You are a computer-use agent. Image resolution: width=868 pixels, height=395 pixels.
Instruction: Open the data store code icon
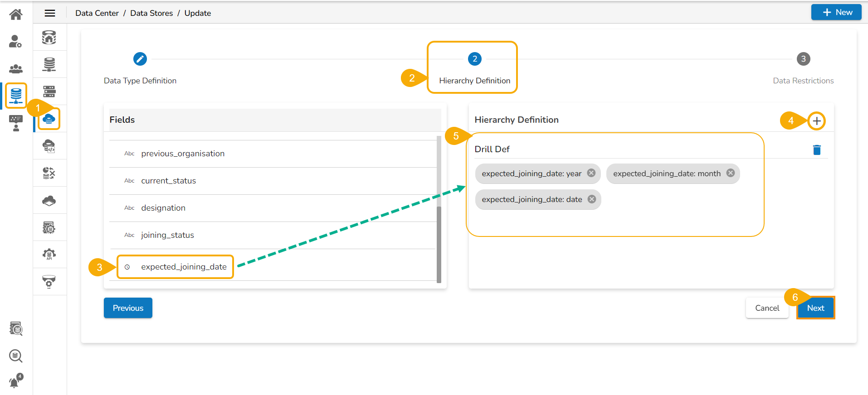(x=49, y=146)
